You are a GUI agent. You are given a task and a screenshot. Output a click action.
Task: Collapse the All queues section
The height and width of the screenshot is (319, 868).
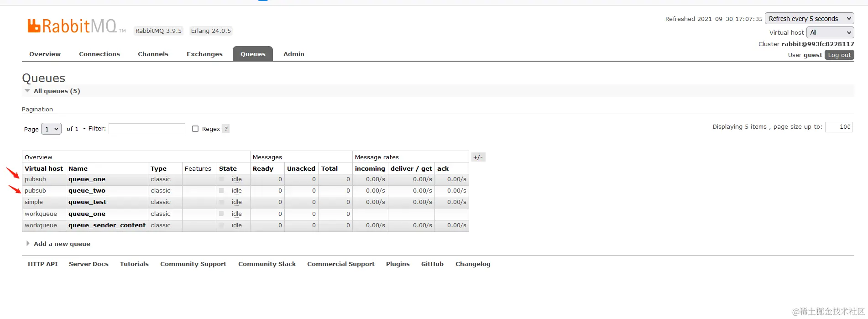57,91
